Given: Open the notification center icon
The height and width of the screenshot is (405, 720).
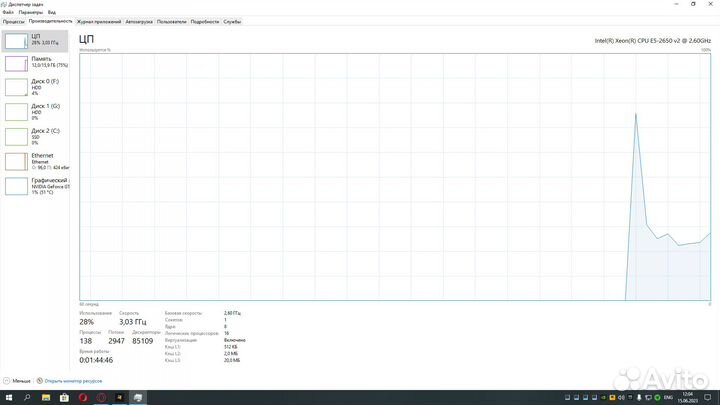Looking at the screenshot, I should [x=708, y=398].
